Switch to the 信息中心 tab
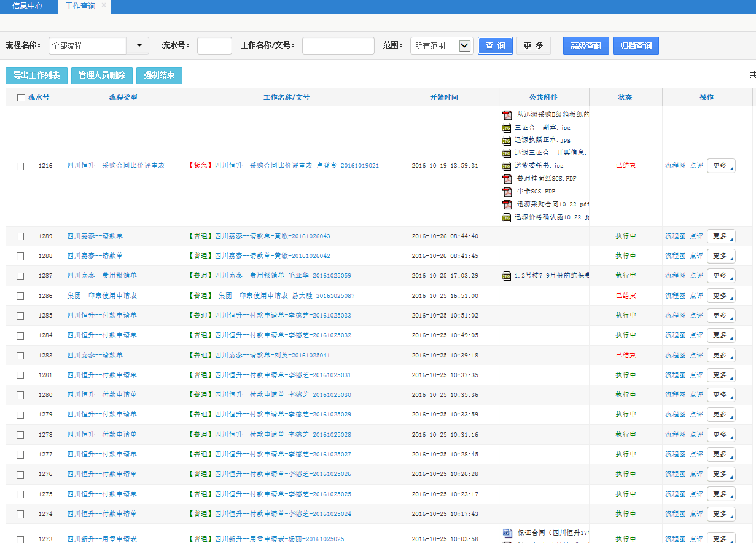The width and height of the screenshot is (756, 543). [x=28, y=6]
